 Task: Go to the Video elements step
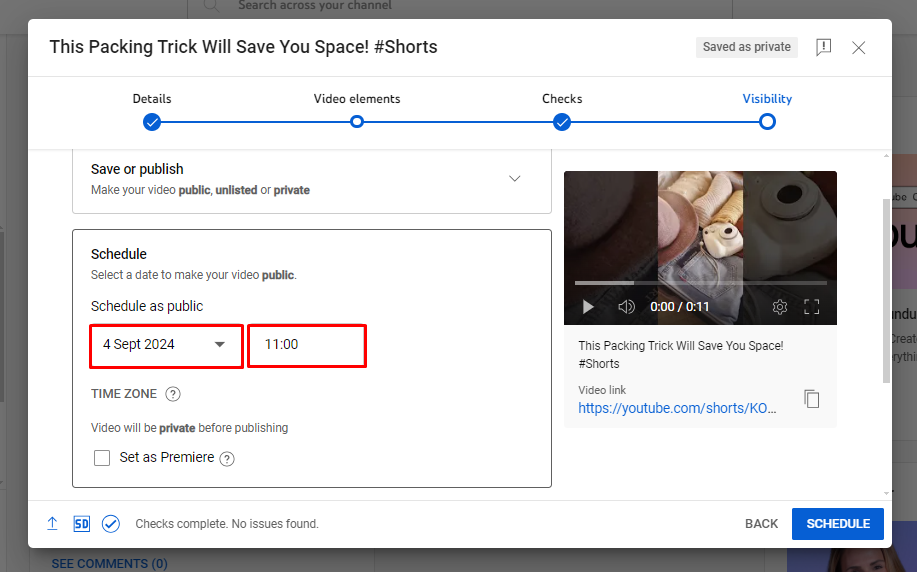pyautogui.click(x=357, y=122)
